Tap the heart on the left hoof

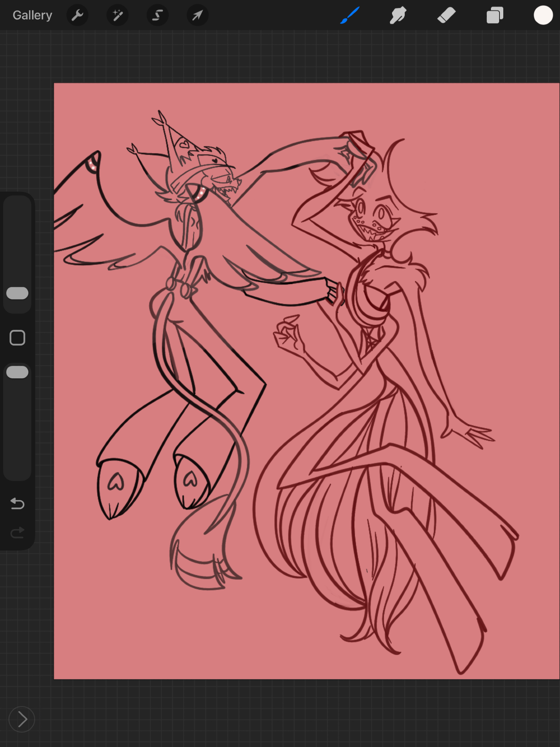point(116,482)
